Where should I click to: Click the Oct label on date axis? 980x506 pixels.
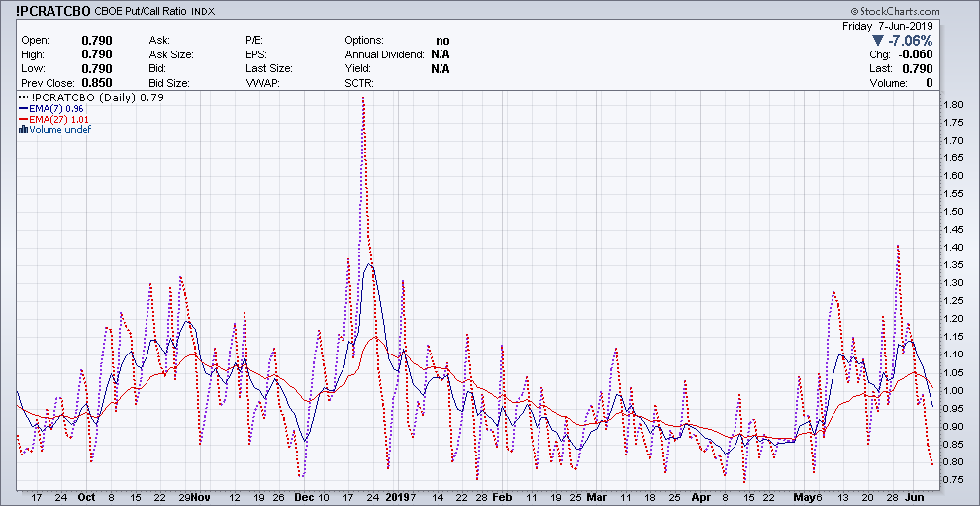click(86, 497)
